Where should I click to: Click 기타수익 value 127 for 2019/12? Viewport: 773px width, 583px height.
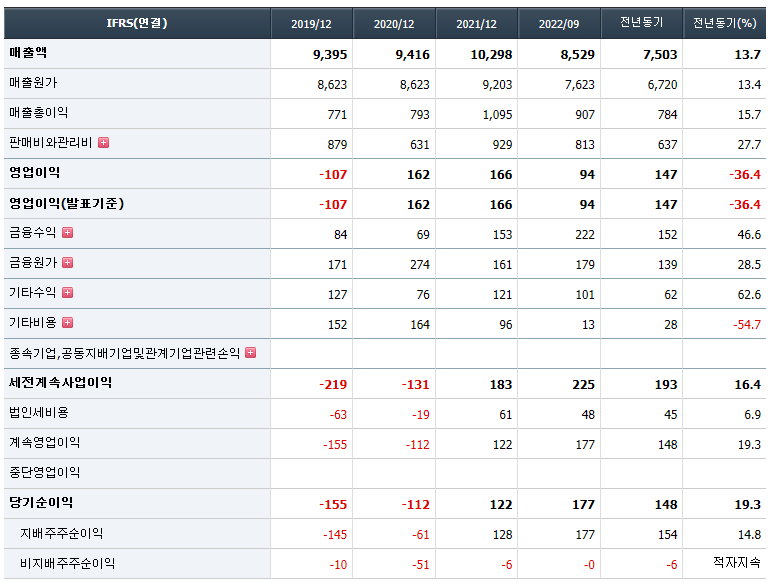(337, 295)
